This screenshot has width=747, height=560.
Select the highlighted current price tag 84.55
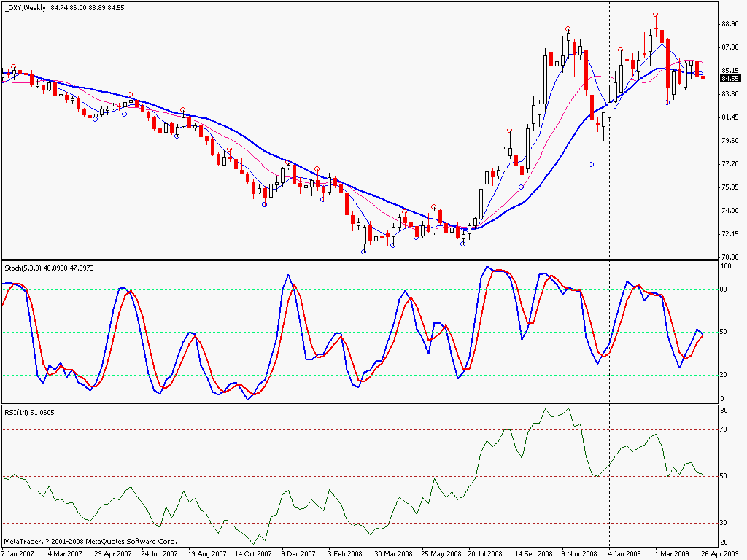pos(729,79)
